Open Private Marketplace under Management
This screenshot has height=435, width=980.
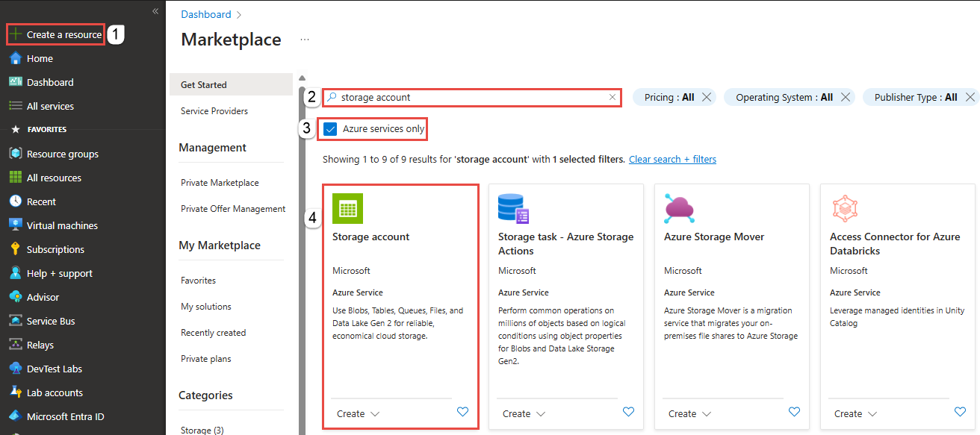[219, 182]
